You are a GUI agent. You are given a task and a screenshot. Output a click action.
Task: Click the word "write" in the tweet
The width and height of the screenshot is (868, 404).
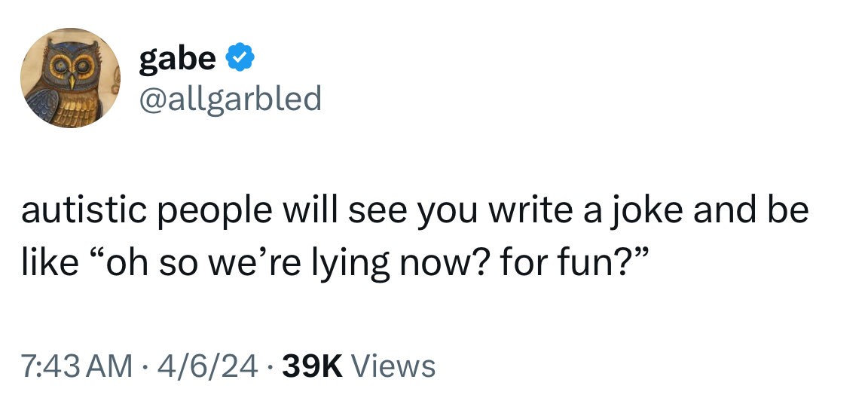[x=523, y=211]
